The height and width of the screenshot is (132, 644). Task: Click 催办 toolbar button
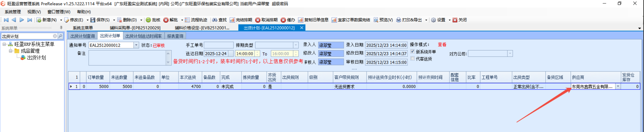pyautogui.click(x=288, y=20)
